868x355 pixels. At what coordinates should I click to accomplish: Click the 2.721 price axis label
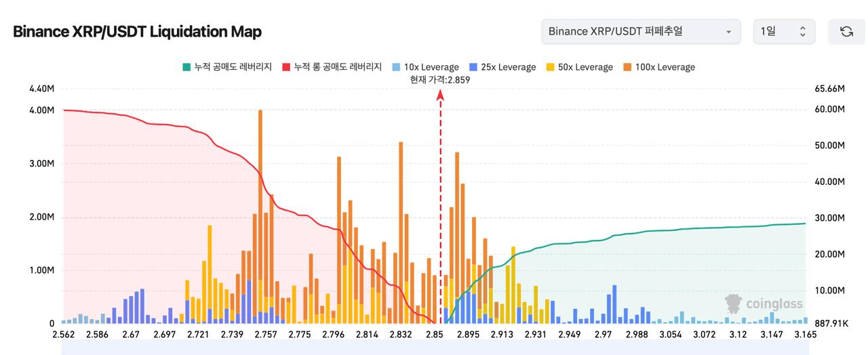(198, 334)
